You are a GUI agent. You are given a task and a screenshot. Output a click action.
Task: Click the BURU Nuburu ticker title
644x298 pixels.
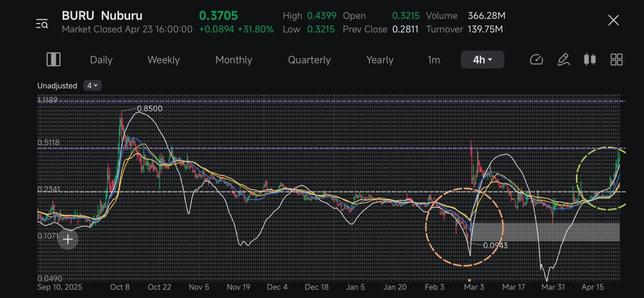click(102, 16)
